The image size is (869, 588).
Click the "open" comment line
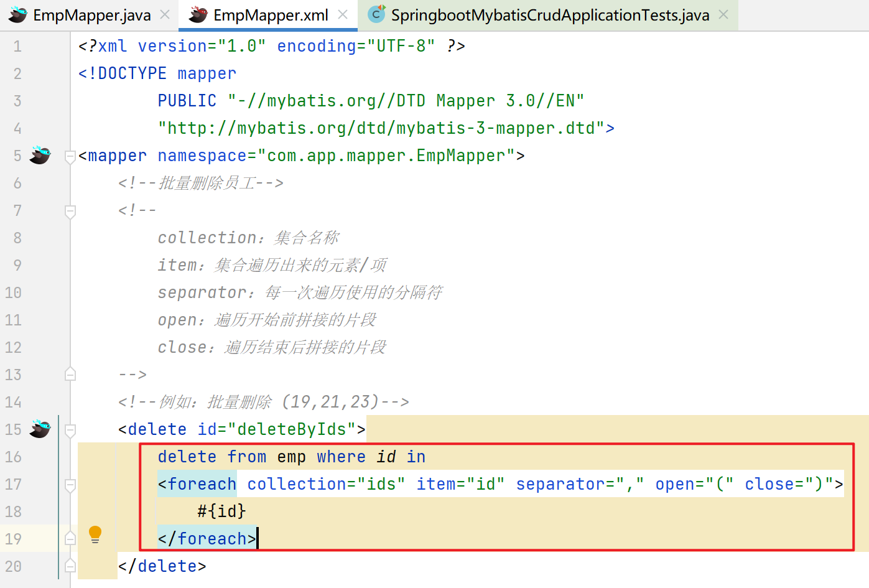(x=267, y=320)
